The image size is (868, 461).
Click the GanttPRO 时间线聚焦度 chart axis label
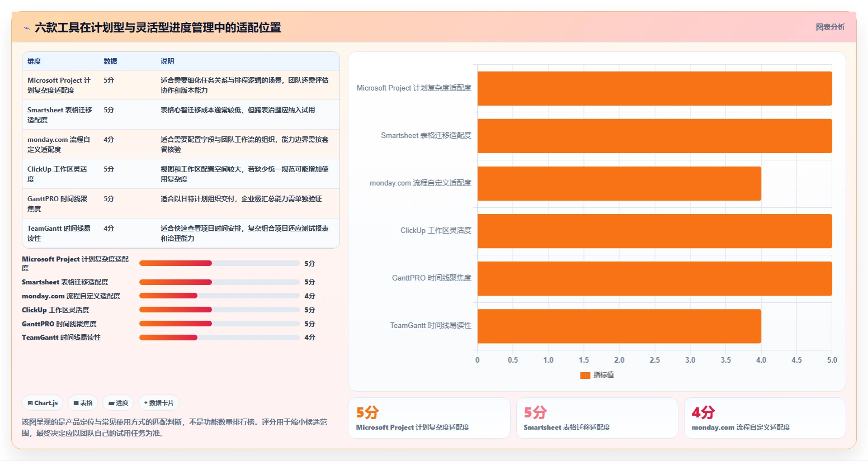click(432, 278)
